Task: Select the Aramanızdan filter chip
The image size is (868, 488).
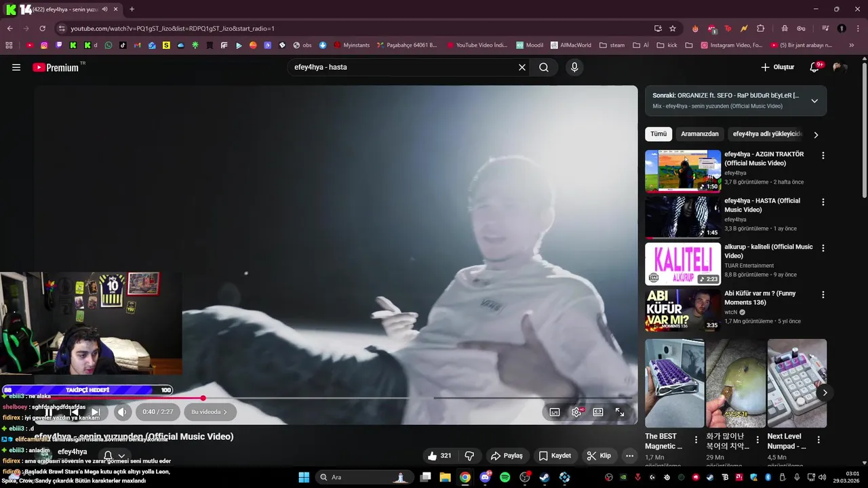Action: click(700, 134)
